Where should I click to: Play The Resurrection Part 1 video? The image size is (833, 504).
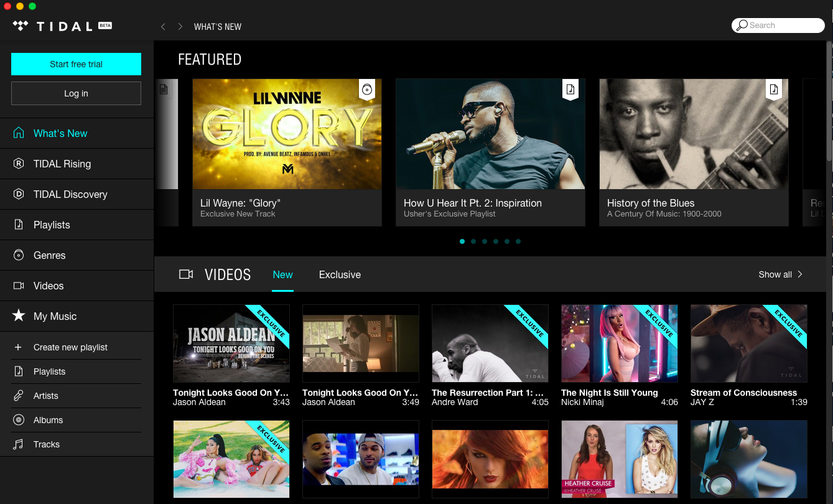(490, 343)
